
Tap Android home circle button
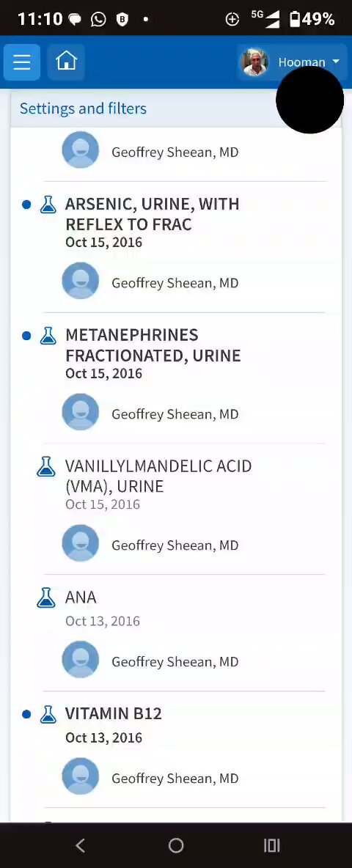point(176,845)
